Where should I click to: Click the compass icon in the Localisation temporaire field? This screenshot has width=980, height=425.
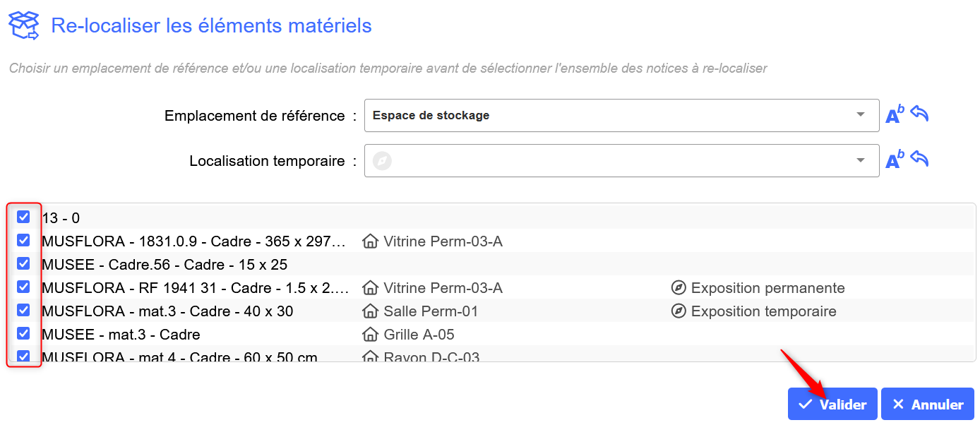click(381, 161)
